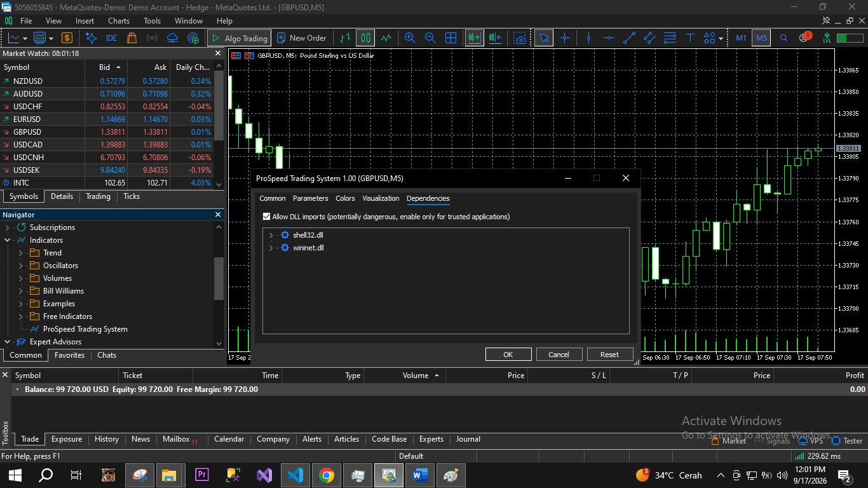Select the INTC row in Market Watch

(x=107, y=183)
